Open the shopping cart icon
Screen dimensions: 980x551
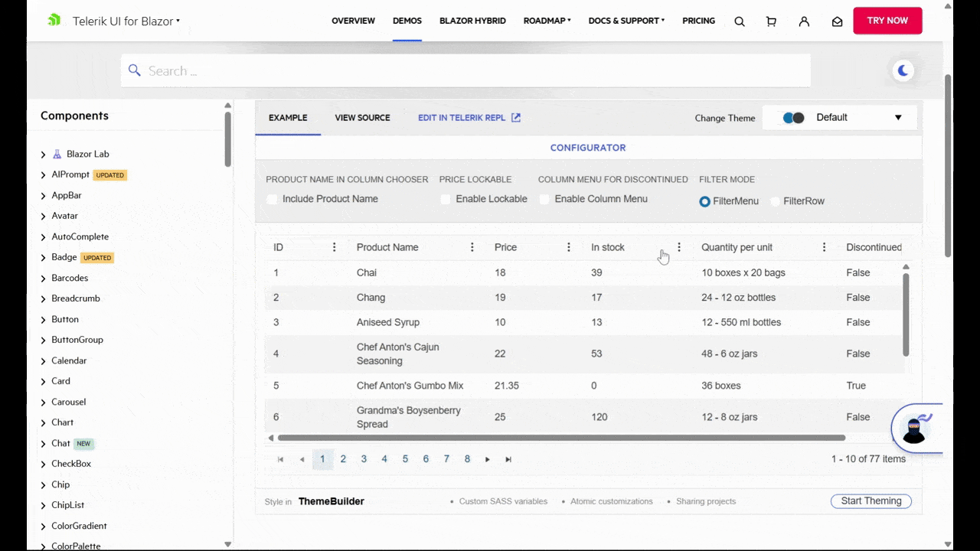click(771, 21)
